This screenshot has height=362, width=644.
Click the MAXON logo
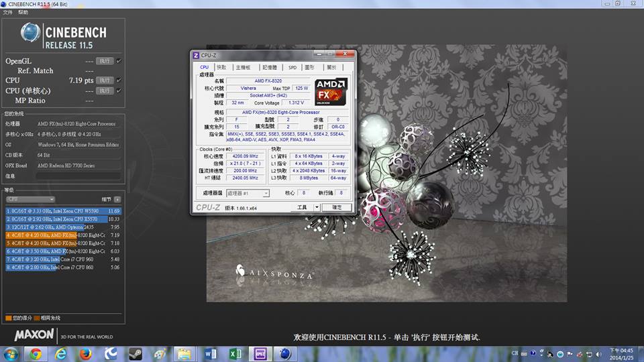34,335
